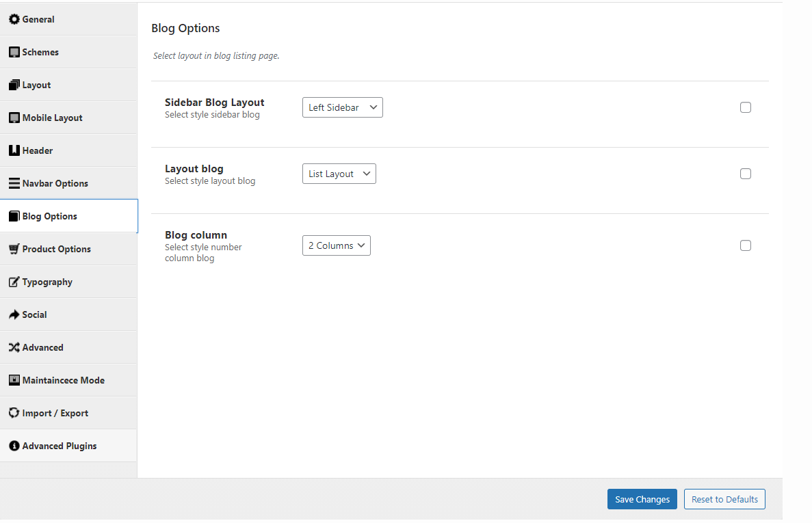Viewport: 812px width, 523px height.
Task: Click the Layout stacked-pages icon
Action: click(14, 85)
